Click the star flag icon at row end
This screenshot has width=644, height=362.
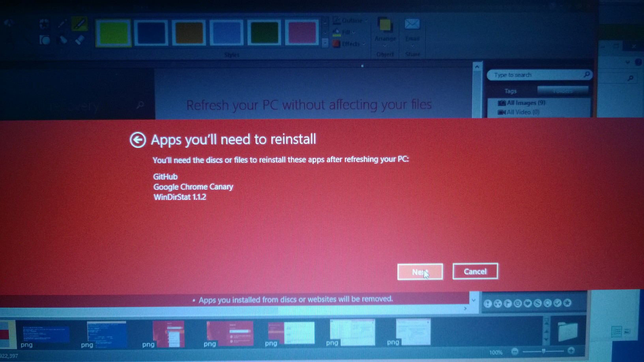click(567, 302)
